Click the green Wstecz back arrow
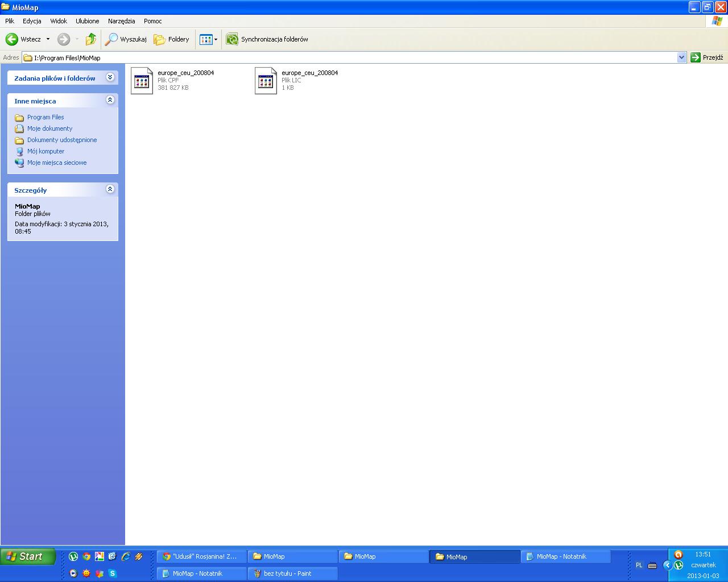Screen dimensions: 728x582 click(12, 39)
